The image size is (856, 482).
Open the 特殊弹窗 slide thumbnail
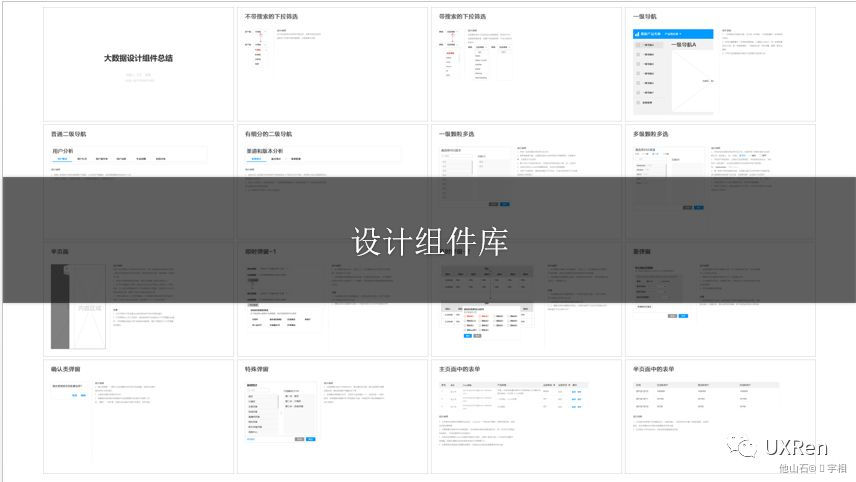(x=332, y=417)
